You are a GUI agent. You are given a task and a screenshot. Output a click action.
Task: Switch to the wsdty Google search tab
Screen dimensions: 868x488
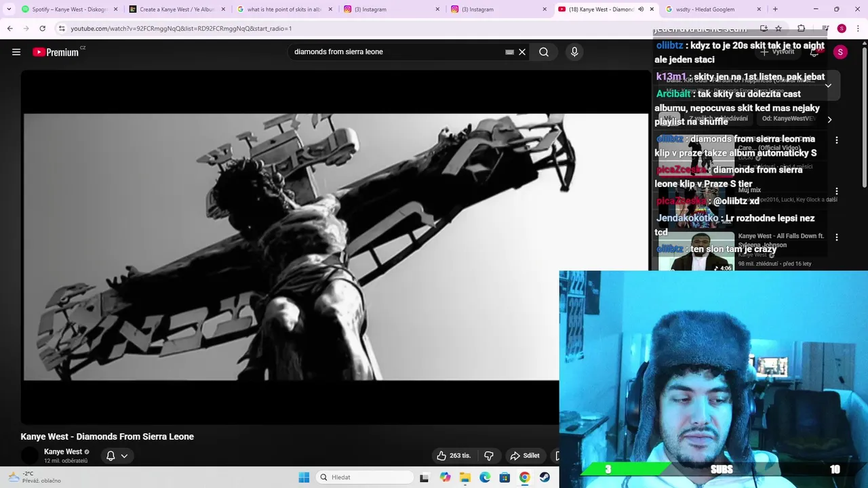[712, 9]
